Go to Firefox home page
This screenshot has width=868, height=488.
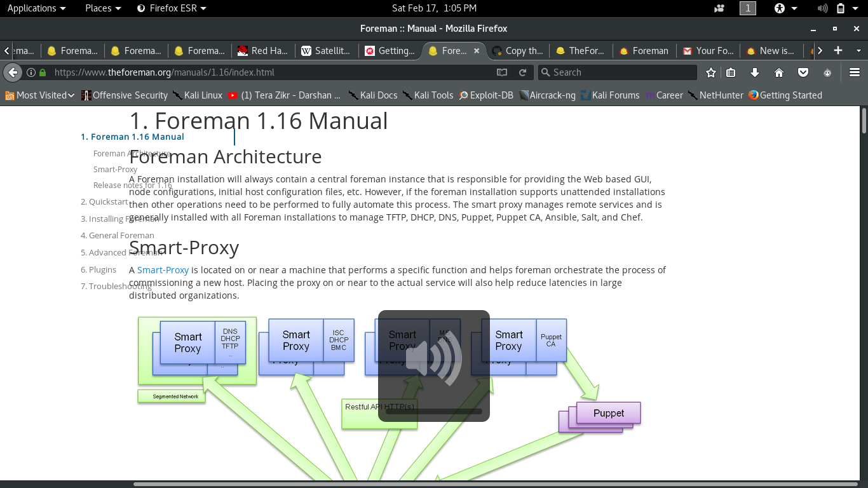(779, 72)
